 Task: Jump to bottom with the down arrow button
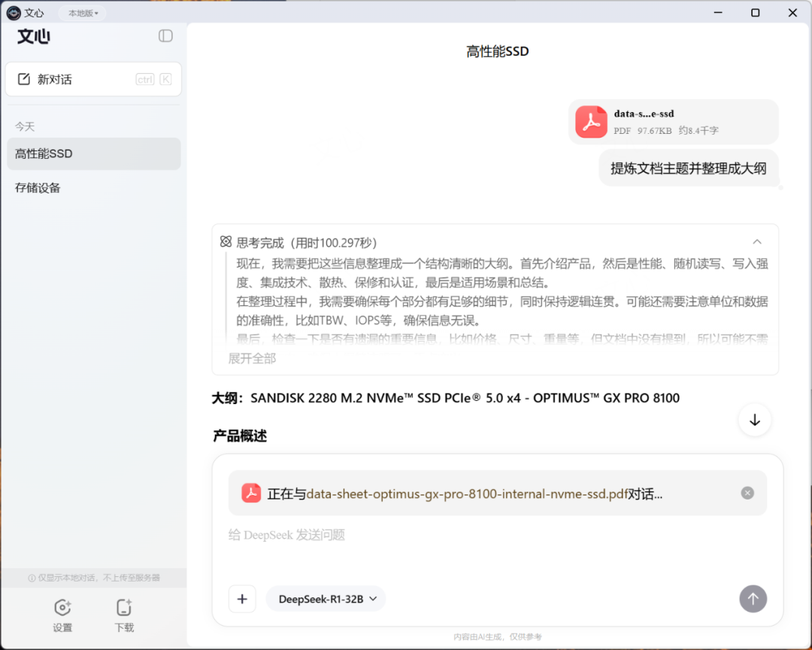pos(755,420)
